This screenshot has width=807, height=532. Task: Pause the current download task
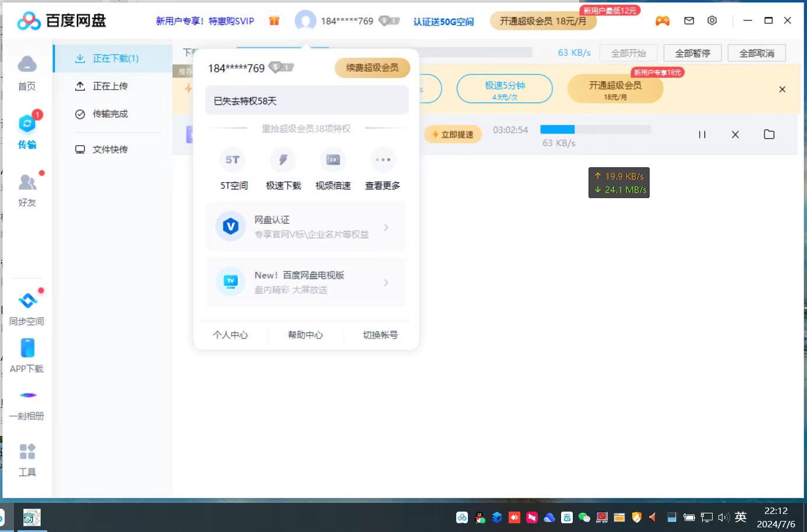[702, 135]
